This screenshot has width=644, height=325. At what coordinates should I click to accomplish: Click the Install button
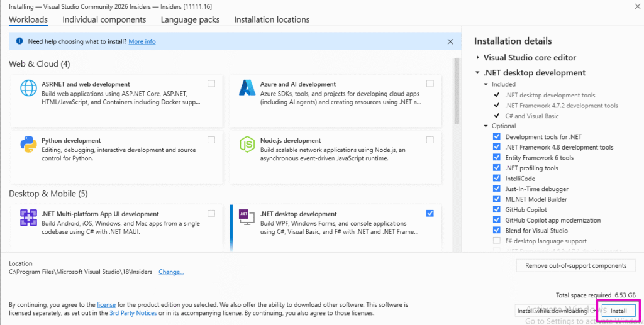pyautogui.click(x=618, y=311)
